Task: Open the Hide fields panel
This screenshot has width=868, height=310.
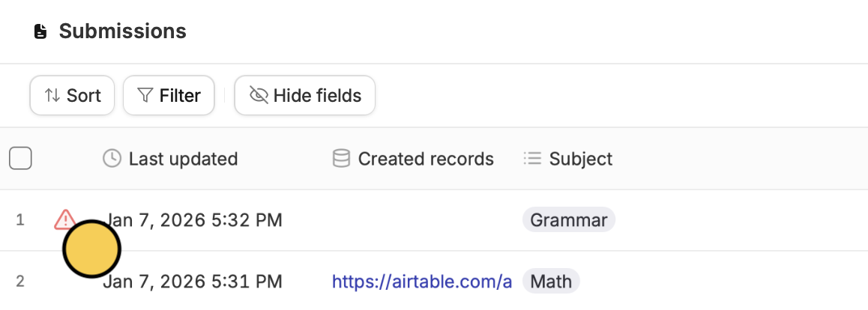Action: click(x=305, y=96)
